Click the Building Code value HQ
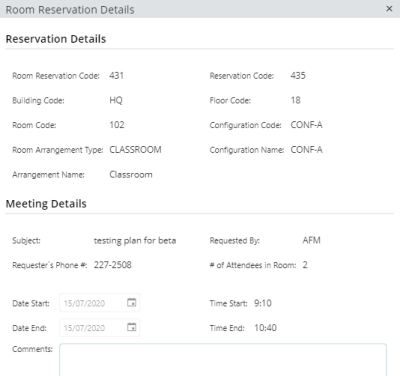 (x=116, y=100)
